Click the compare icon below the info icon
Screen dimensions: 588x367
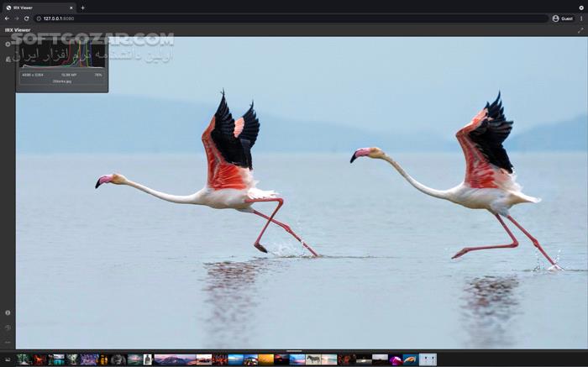[x=8, y=328]
